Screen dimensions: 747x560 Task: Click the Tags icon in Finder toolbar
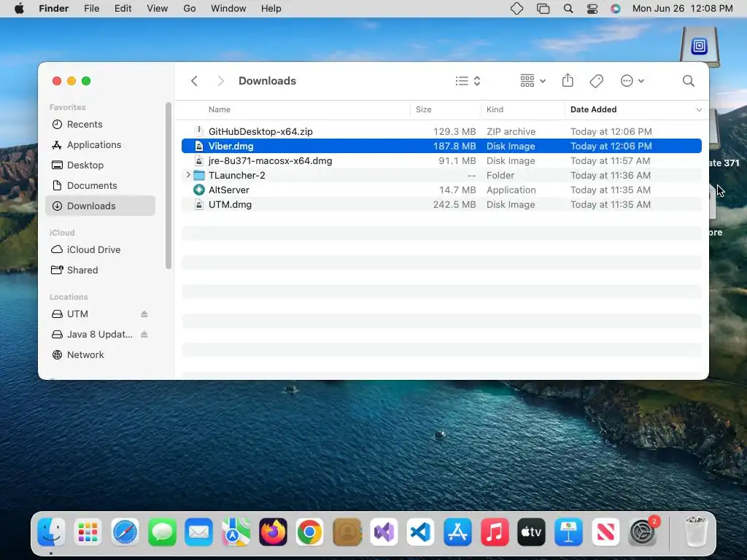click(x=597, y=81)
